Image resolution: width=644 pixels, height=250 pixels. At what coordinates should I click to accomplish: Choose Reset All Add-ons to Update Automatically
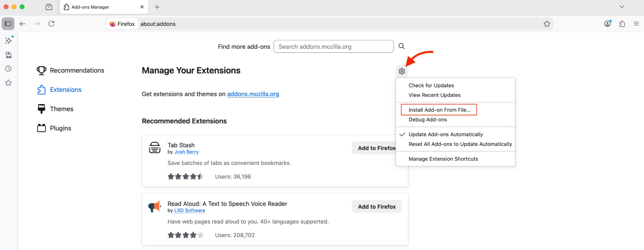point(455,144)
